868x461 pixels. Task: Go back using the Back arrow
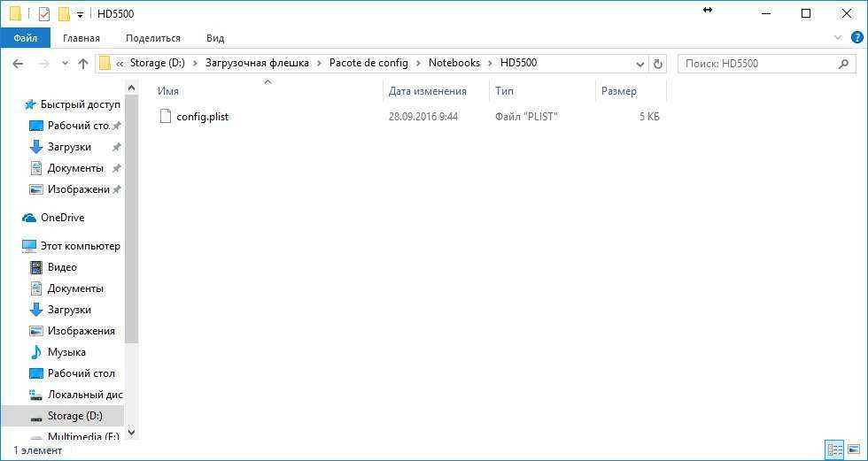pos(18,64)
